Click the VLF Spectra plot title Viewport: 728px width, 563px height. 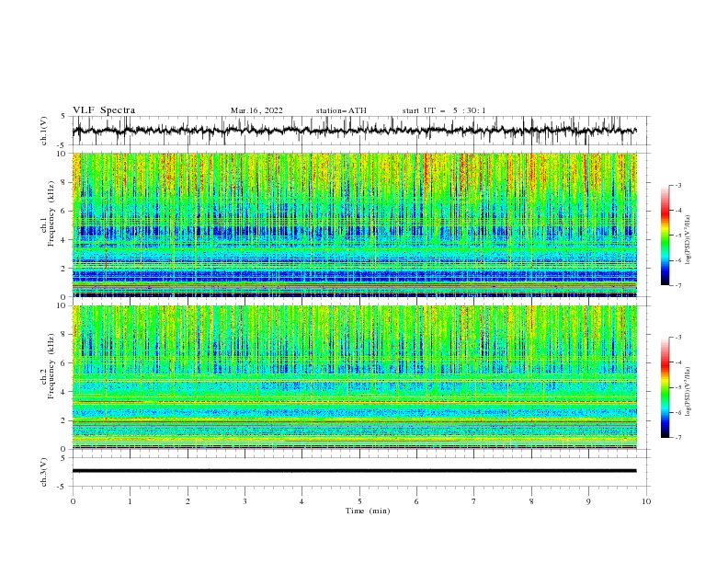(x=104, y=110)
